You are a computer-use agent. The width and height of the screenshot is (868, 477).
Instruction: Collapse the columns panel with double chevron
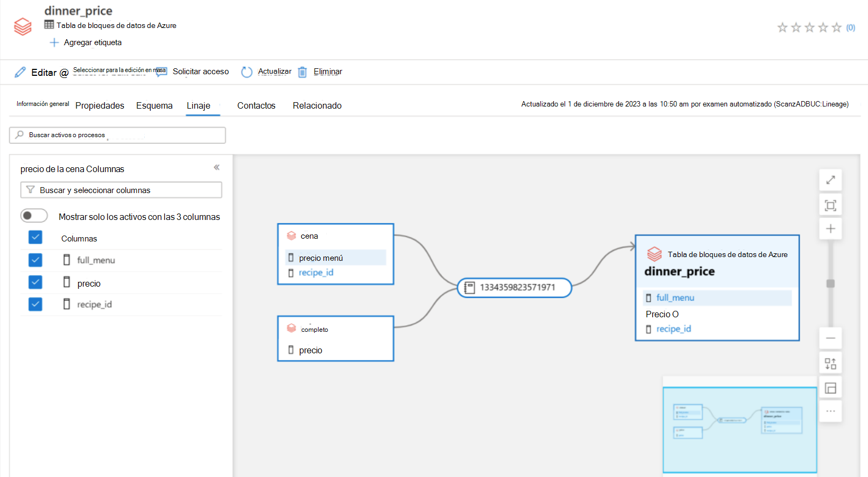tap(216, 167)
